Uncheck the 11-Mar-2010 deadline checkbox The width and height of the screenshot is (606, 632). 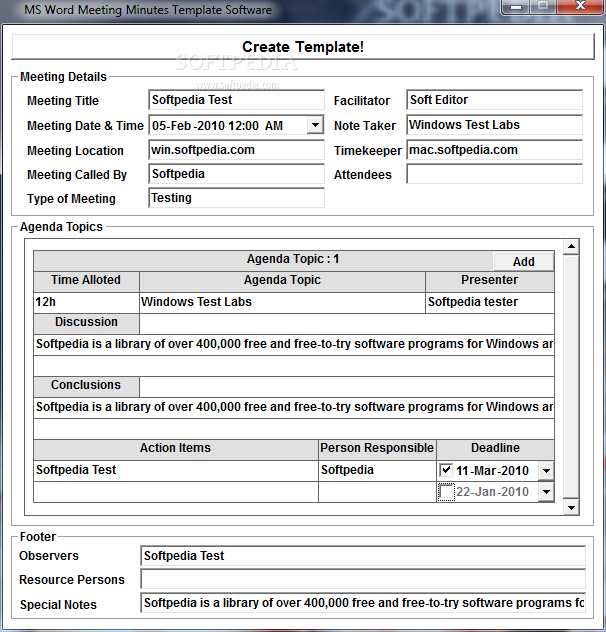pos(446,470)
